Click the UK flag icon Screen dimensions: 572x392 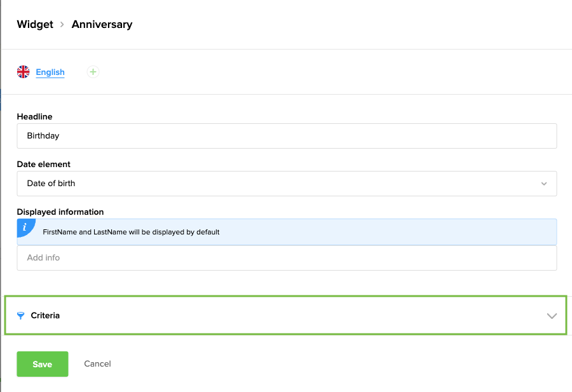click(x=24, y=72)
